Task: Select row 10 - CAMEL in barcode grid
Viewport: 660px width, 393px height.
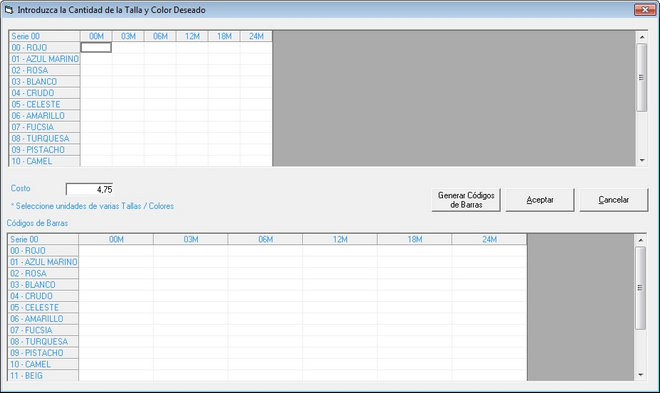Action: 43,364
